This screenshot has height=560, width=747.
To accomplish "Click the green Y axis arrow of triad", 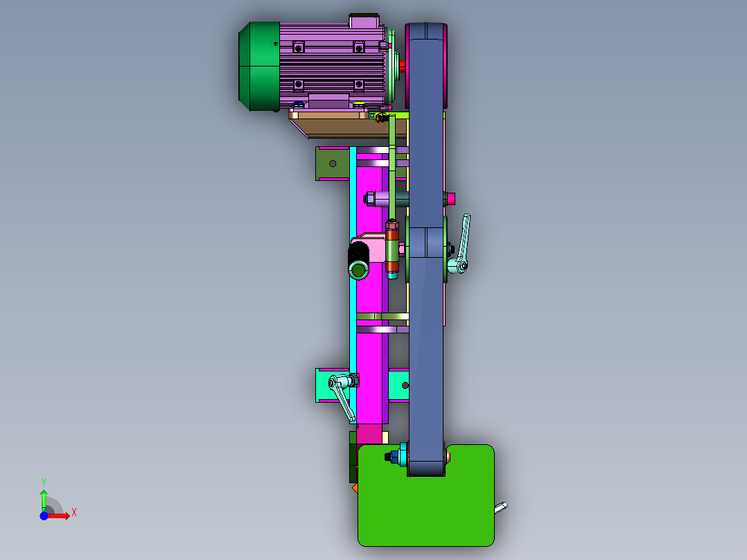I will point(44,500).
